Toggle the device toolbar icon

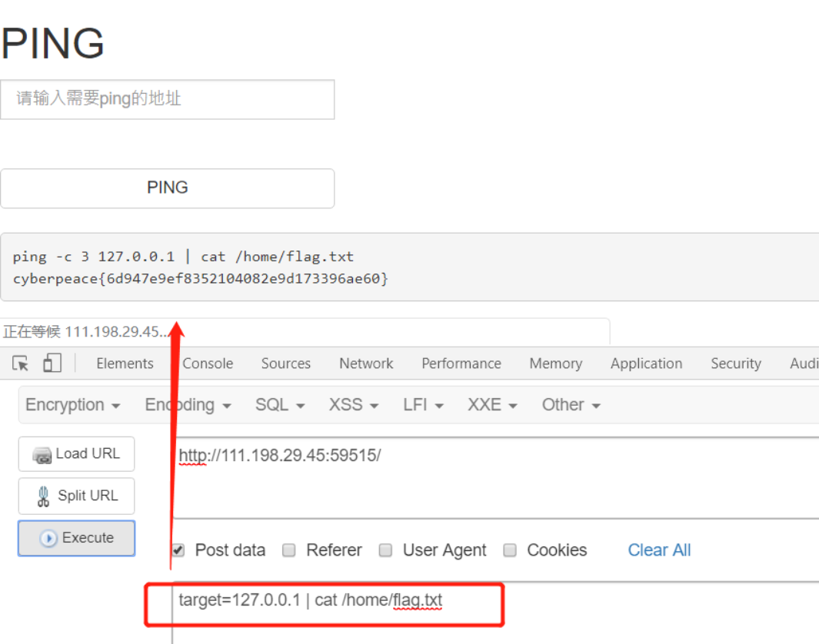[52, 363]
